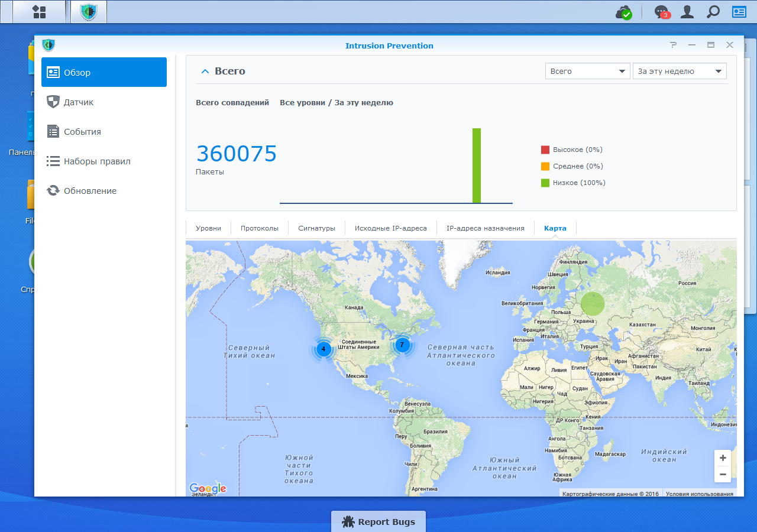Image resolution: width=757 pixels, height=532 pixels.
Task: Open the Всего filter dropdown
Action: pos(587,71)
